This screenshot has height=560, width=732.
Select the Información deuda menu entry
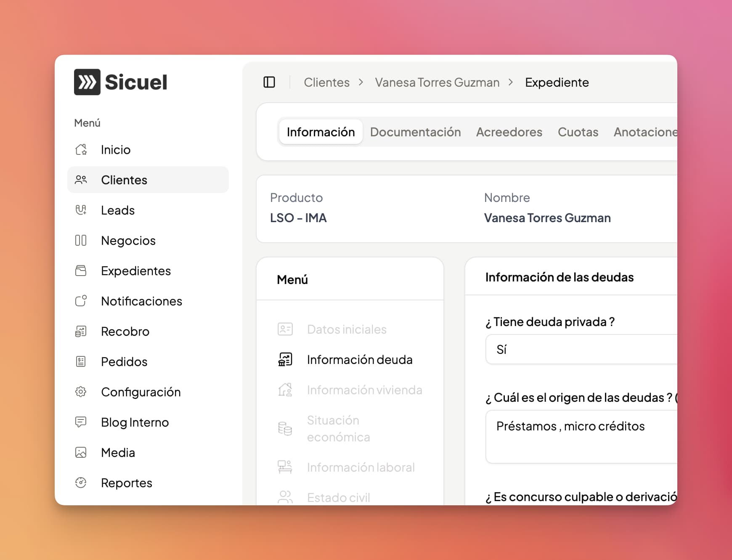(x=360, y=359)
